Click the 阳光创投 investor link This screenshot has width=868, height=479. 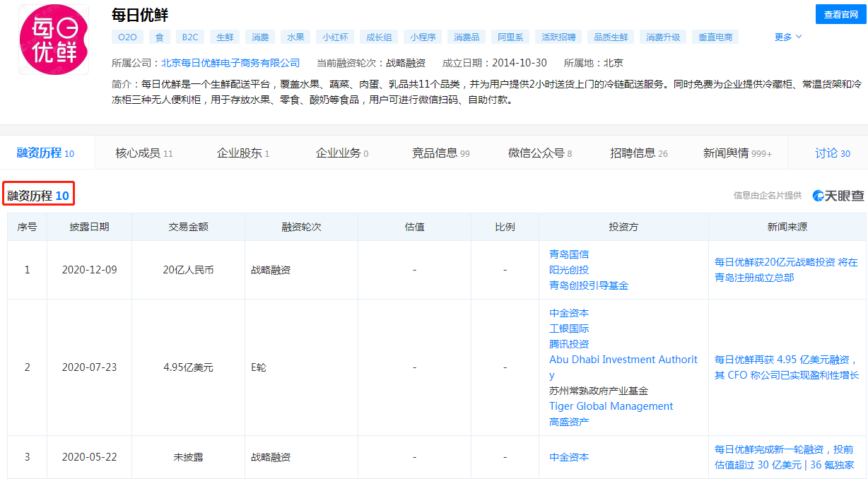(569, 270)
